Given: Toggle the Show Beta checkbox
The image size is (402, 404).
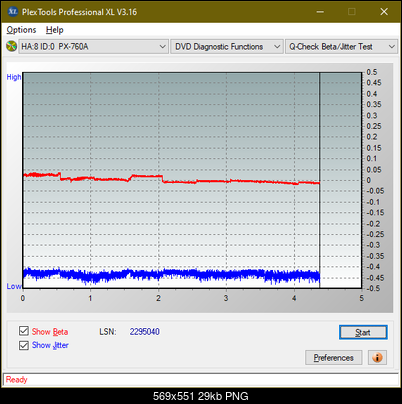Looking at the screenshot, I should point(24,331).
